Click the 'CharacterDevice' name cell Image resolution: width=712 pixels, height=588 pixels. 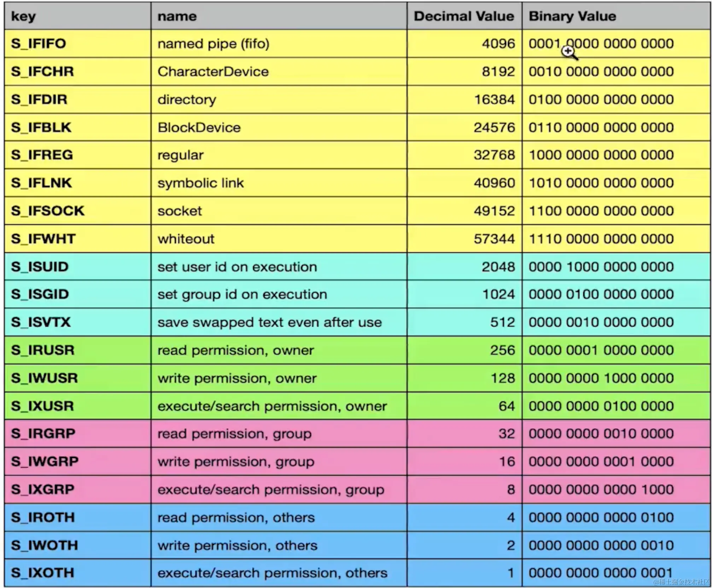pos(213,72)
